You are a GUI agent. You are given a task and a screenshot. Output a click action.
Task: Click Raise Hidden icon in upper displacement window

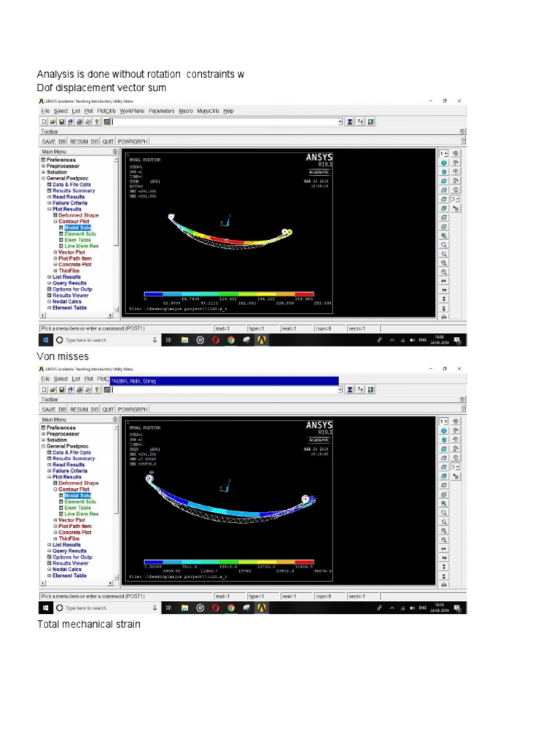pos(350,122)
